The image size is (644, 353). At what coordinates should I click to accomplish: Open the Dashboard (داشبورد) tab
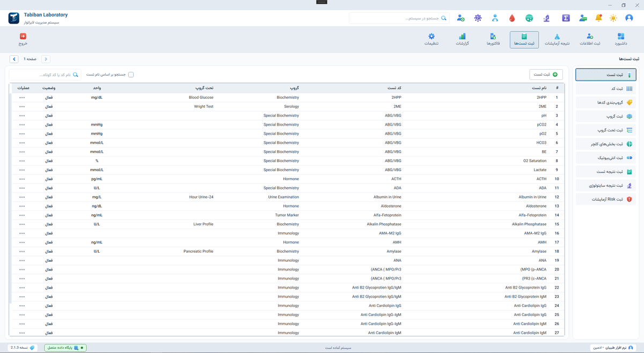click(x=621, y=40)
